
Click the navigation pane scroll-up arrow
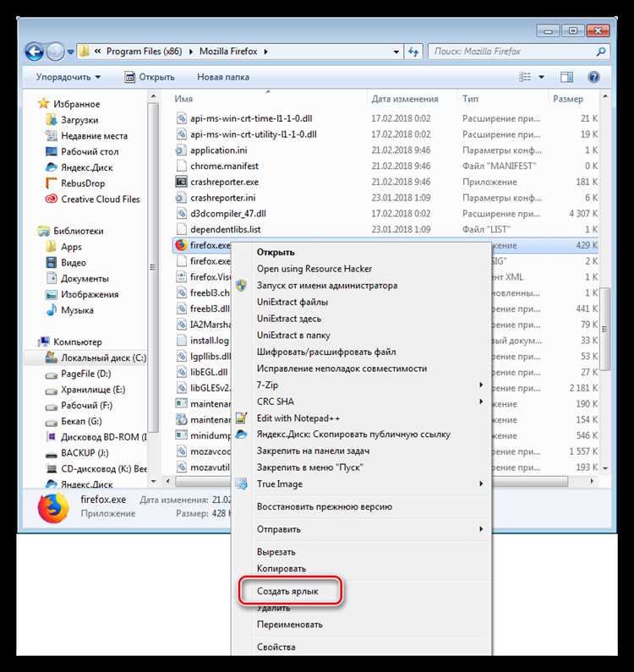click(x=154, y=96)
